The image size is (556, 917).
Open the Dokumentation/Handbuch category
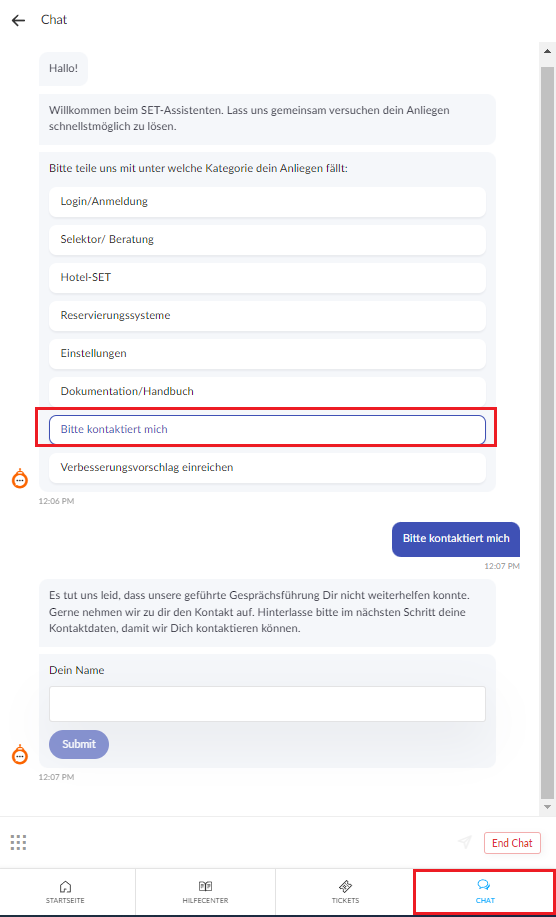267,392
